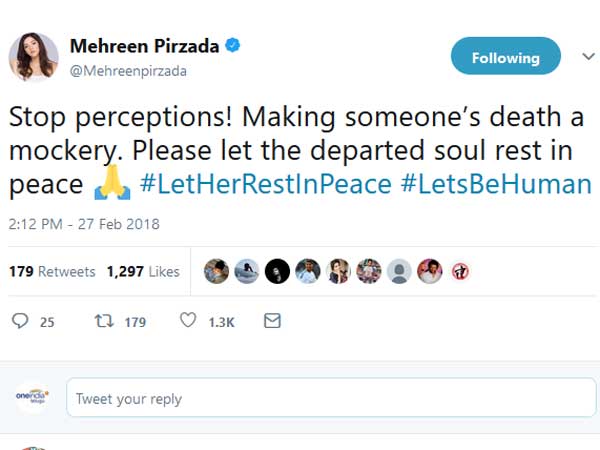
Task: Click the reply speech bubble icon
Action: point(20,321)
